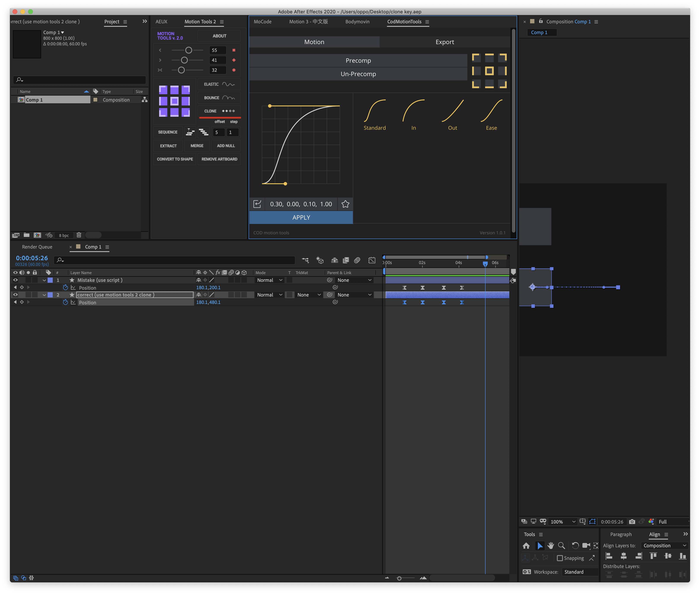Click the APPLY button

pos(301,217)
